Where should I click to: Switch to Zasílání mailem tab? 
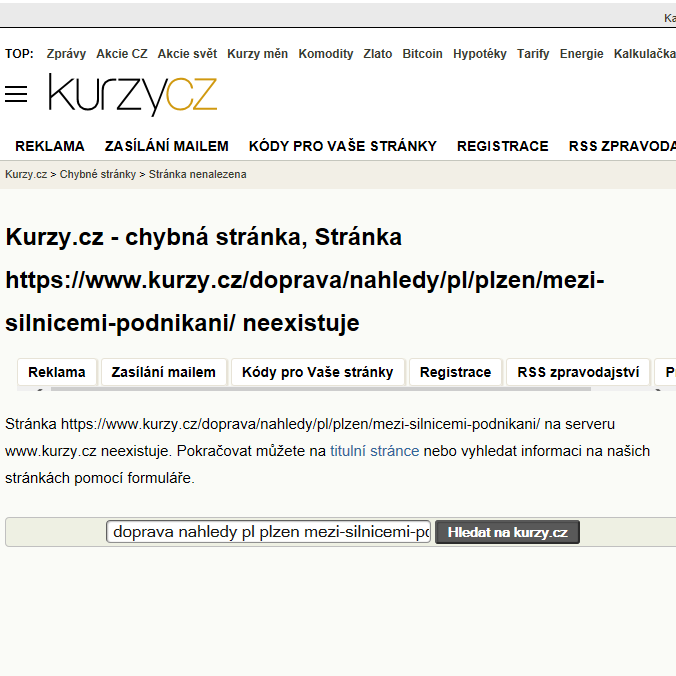click(x=163, y=372)
